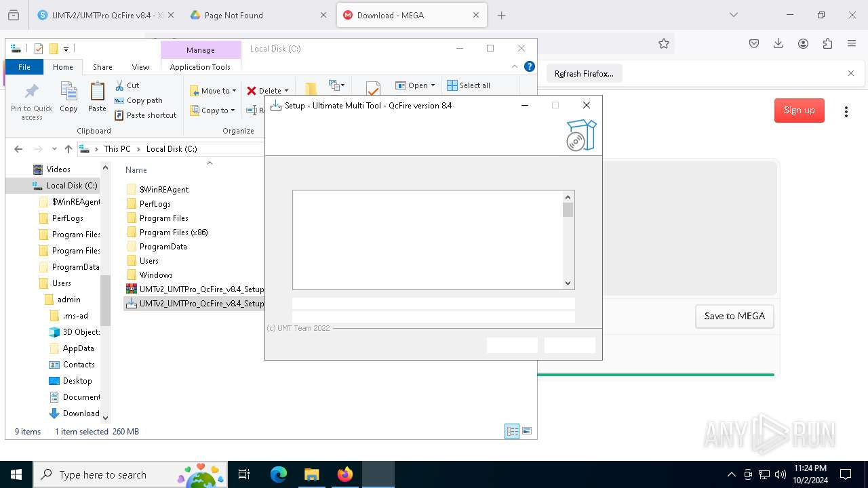Click Paste shortcut in the ribbon
Screen dimensions: 868x488
146,115
